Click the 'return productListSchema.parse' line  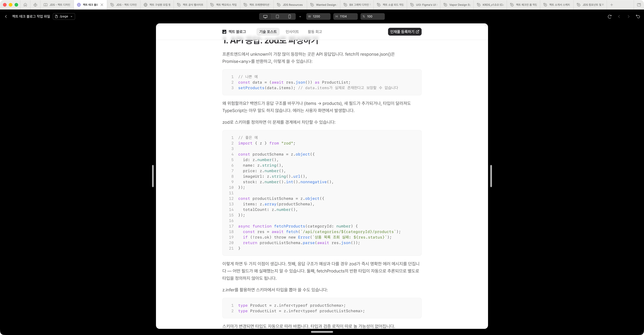[301, 243]
